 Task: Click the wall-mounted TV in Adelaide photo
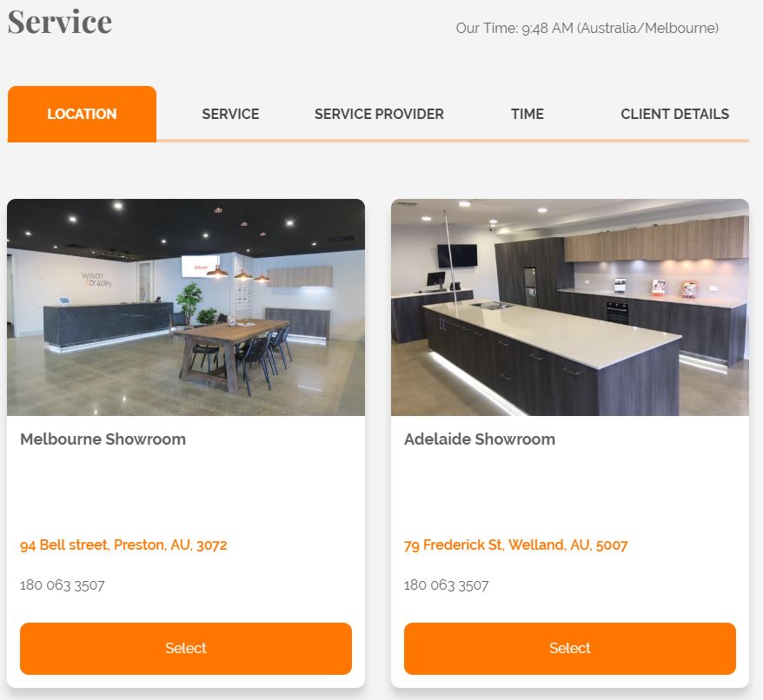(457, 255)
